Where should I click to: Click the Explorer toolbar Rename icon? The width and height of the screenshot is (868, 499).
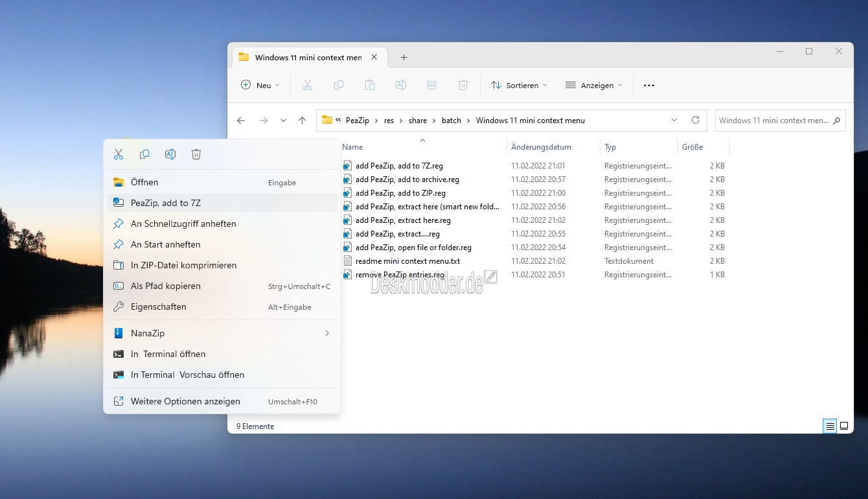pyautogui.click(x=401, y=85)
